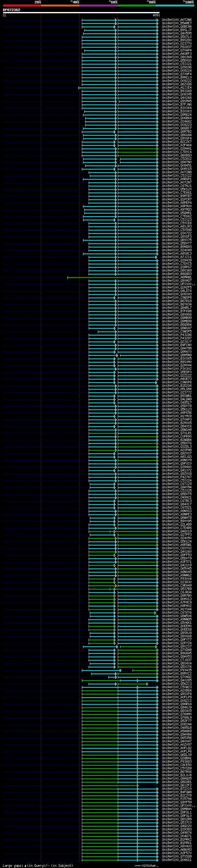Select hit label UniRef100_C9WSP6
The height and width of the screenshot is (868, 197).
click(177, 382)
